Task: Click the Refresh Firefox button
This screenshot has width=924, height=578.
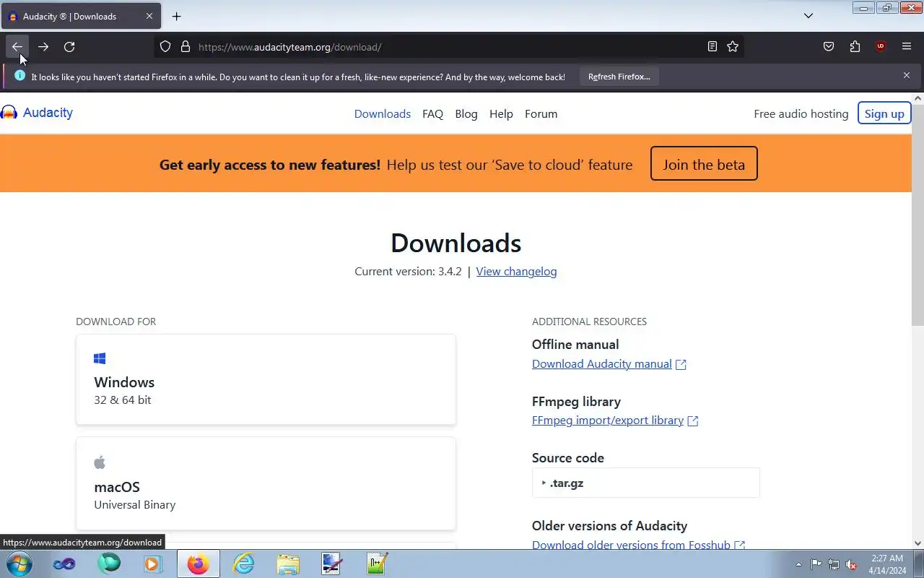Action: click(x=619, y=77)
